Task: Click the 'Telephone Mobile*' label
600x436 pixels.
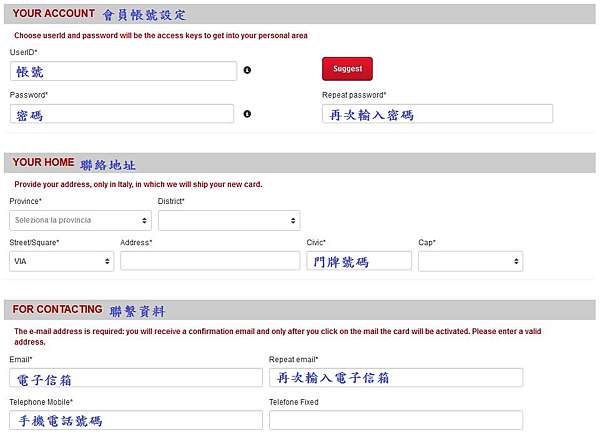Action: coord(41,402)
